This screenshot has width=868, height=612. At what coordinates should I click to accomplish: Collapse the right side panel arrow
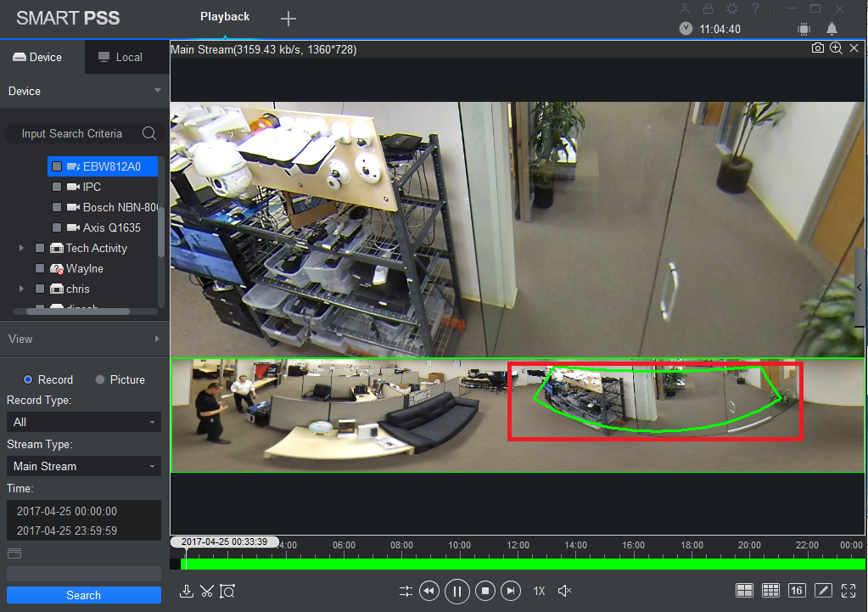[x=860, y=287]
